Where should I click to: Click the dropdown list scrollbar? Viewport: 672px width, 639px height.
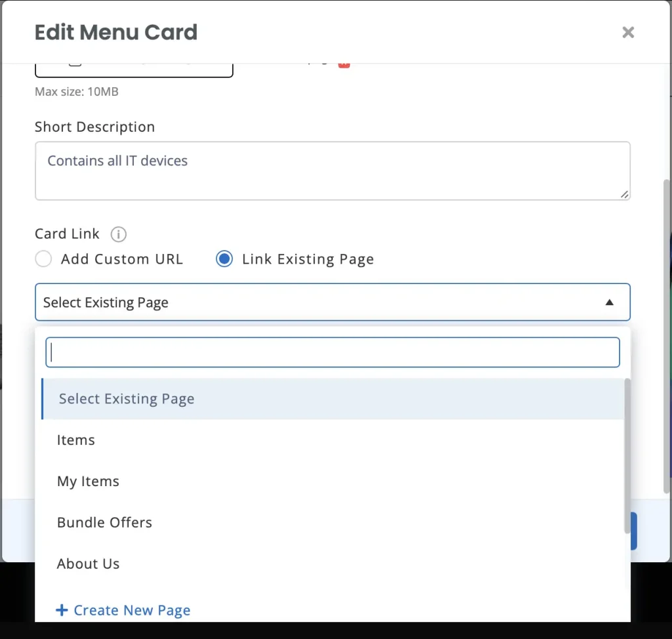(x=627, y=456)
